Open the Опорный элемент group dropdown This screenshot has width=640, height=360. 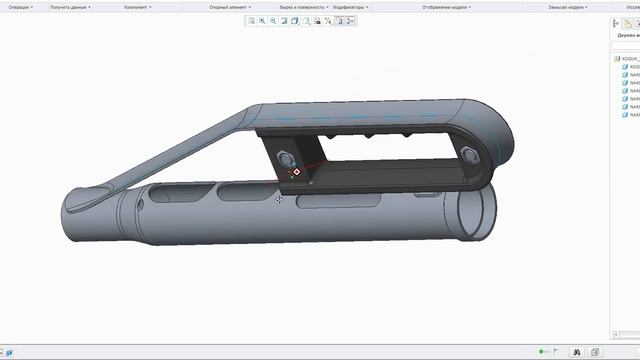230,7
